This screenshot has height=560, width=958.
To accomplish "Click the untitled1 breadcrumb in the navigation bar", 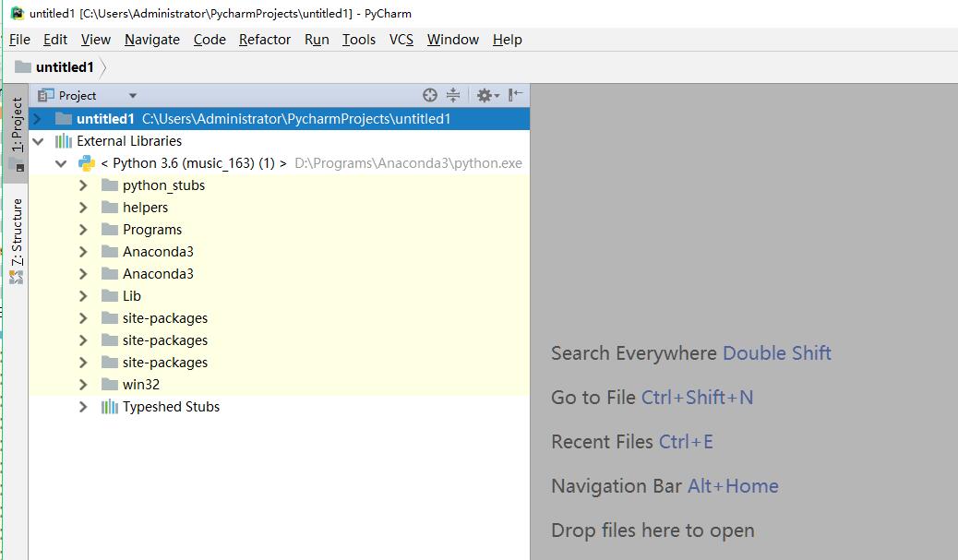I will pos(65,67).
